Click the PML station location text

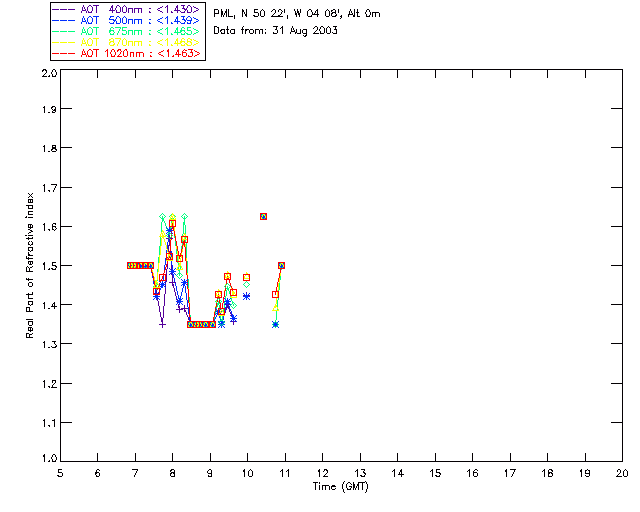pyautogui.click(x=297, y=14)
